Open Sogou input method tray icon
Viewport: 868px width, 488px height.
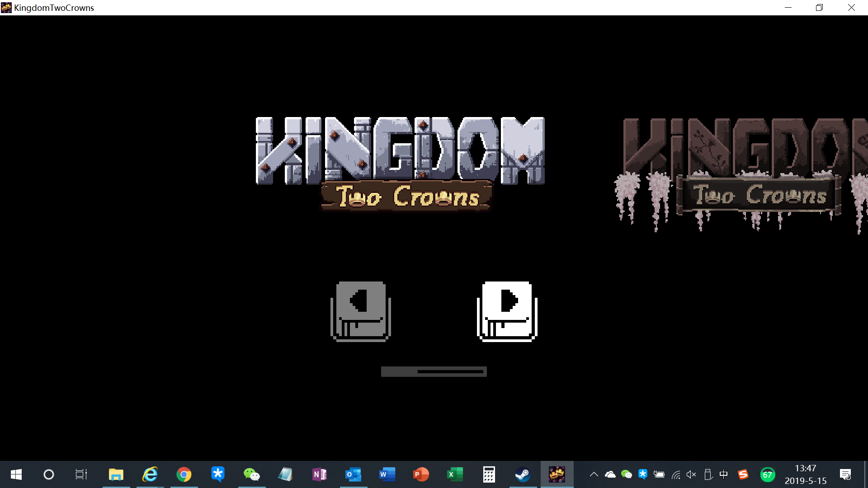click(743, 474)
